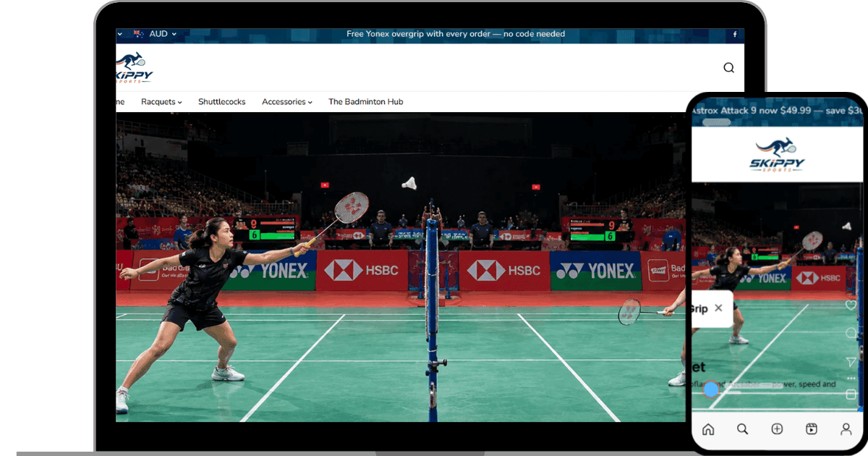Tap the Reels icon in the phone bottom bar
Screen dimensions: 868x456
(x=812, y=429)
